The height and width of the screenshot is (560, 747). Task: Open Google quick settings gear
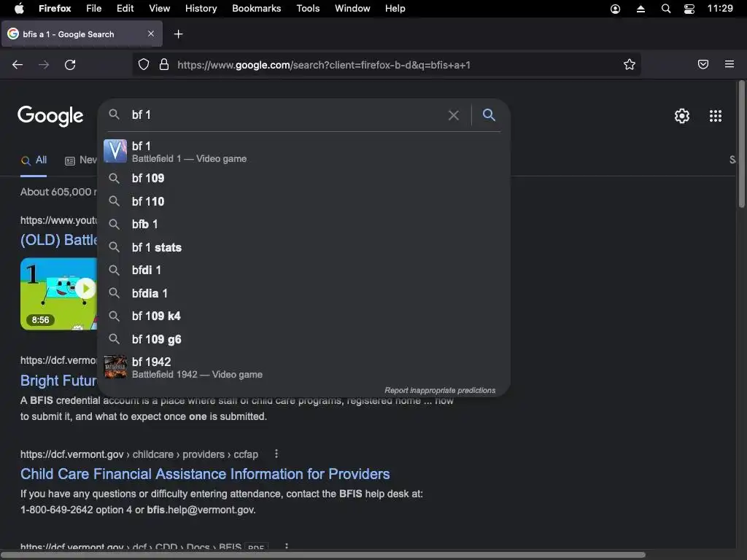(682, 116)
